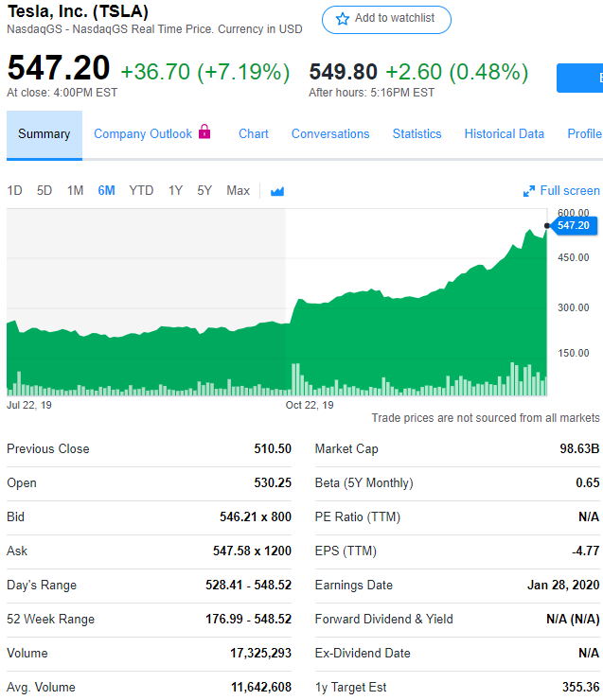603x700 pixels.
Task: Click the Add to watchlist button
Action: tap(386, 20)
